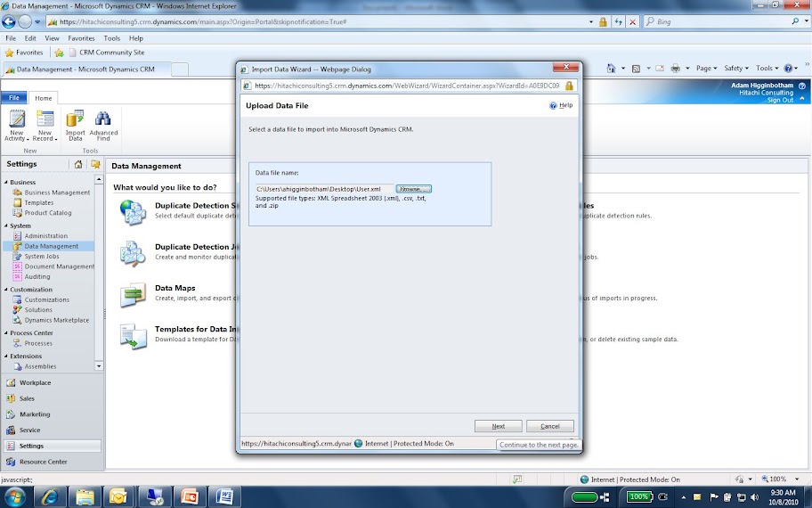The image size is (812, 508).
Task: Click the Help icon in wizard
Action: pos(553,106)
